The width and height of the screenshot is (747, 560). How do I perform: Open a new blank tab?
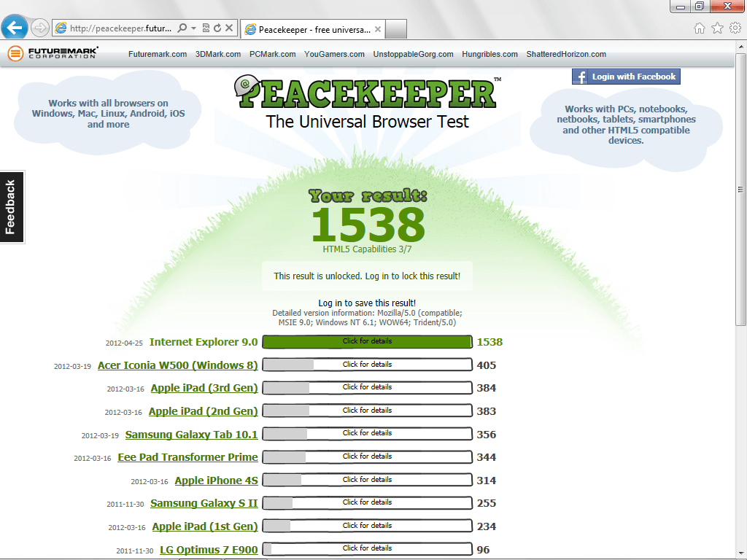[x=396, y=29]
